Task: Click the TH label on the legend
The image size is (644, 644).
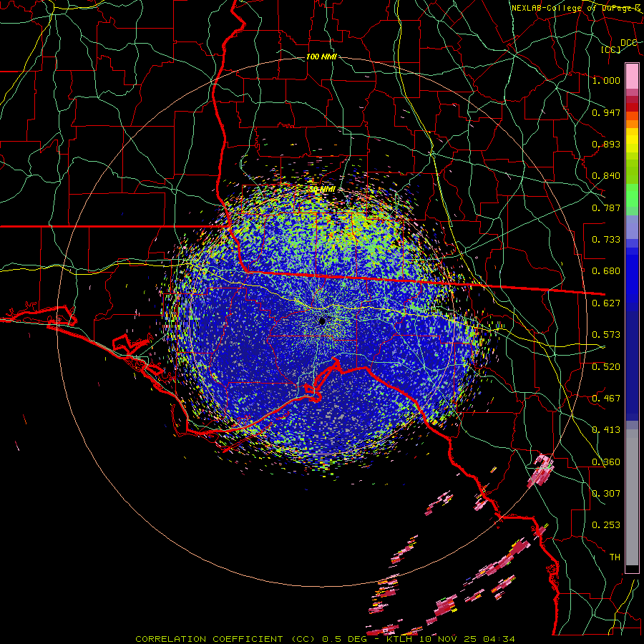Action: [x=615, y=557]
